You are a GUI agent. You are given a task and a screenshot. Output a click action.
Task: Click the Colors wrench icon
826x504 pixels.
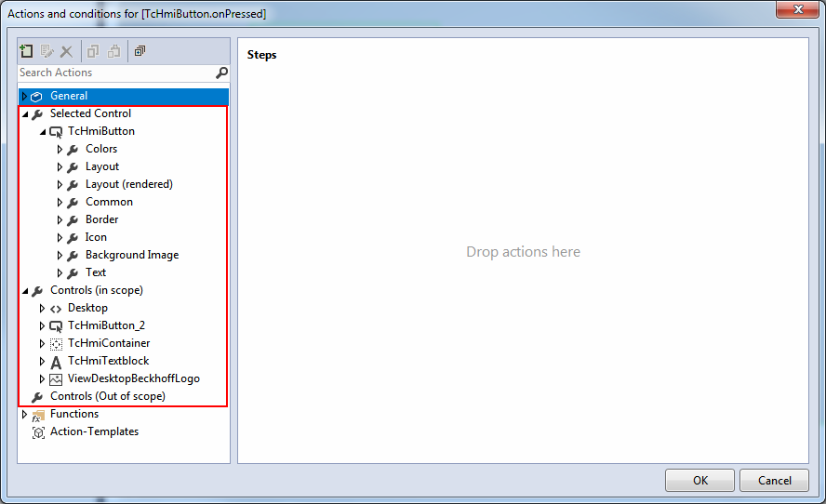(x=73, y=150)
